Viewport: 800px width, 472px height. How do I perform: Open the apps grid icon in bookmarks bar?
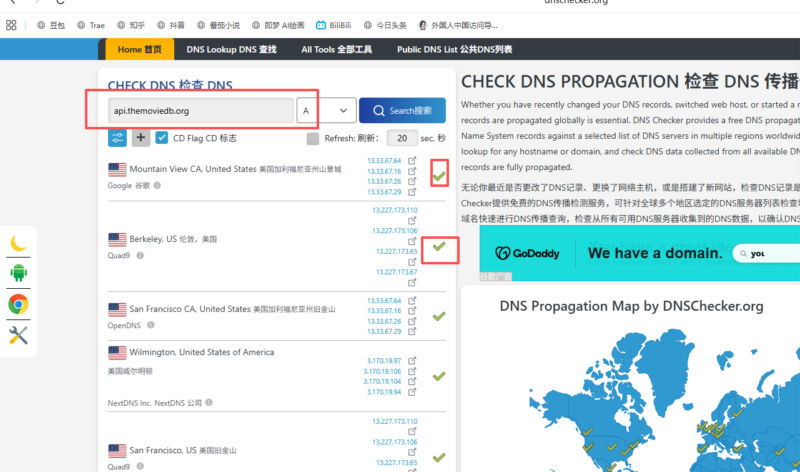(x=11, y=25)
